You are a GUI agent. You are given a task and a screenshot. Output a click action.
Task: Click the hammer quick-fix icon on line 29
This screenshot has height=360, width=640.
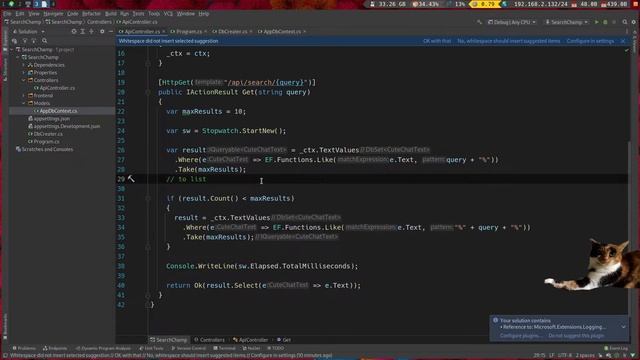click(x=131, y=179)
